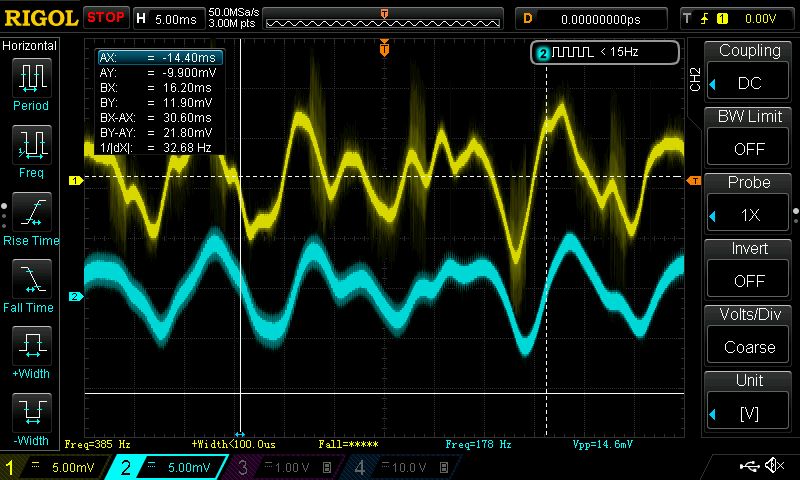800x480 pixels.
Task: Toggle the BW Limit OFF setting
Action: tap(749, 135)
